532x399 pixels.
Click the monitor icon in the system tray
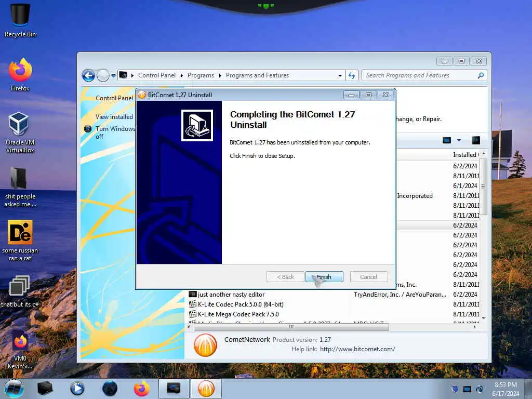click(x=467, y=389)
